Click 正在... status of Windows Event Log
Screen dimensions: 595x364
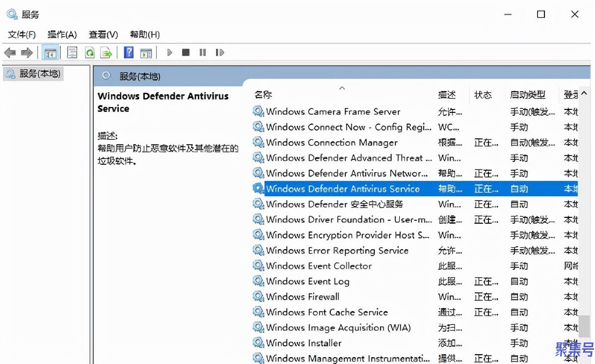tap(487, 281)
